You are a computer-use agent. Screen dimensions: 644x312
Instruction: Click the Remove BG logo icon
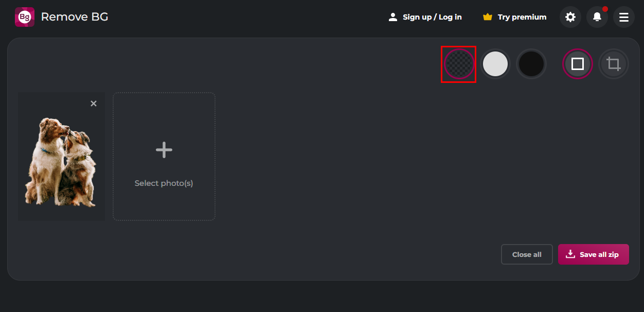coord(25,17)
